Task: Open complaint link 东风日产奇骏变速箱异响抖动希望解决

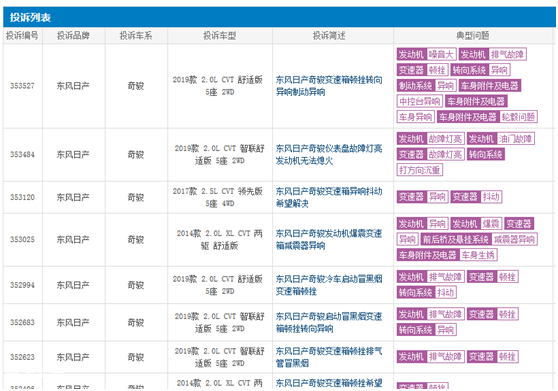Action: pos(329,197)
